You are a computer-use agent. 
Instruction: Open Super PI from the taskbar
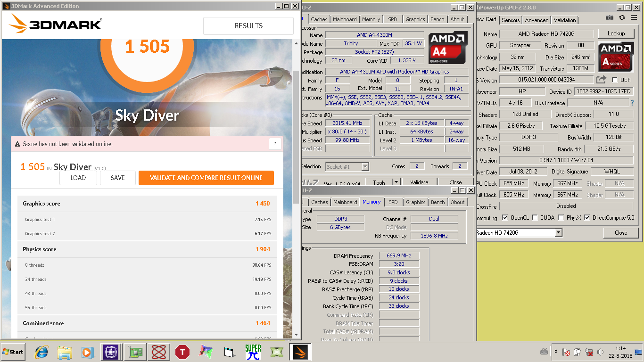[253, 352]
